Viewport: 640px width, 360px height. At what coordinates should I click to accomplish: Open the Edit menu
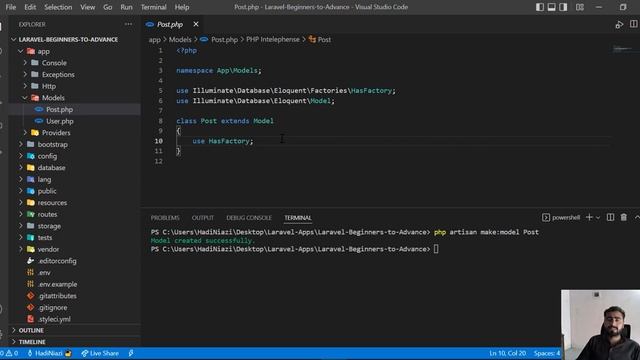pyautogui.click(x=30, y=7)
